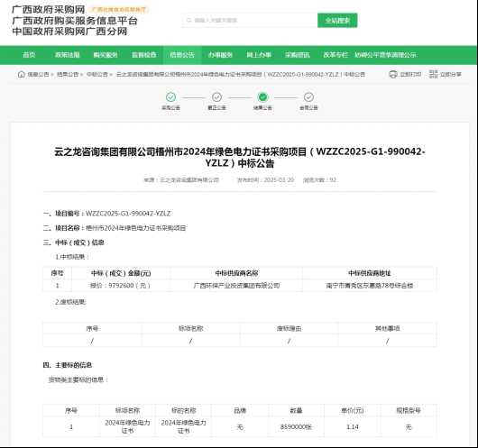Go to 结果公告 breadcrumb link
This screenshot has height=448, width=478.
(x=68, y=74)
